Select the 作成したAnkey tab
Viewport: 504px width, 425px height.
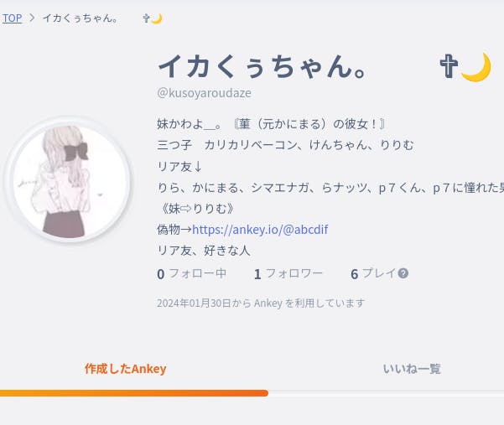point(125,369)
